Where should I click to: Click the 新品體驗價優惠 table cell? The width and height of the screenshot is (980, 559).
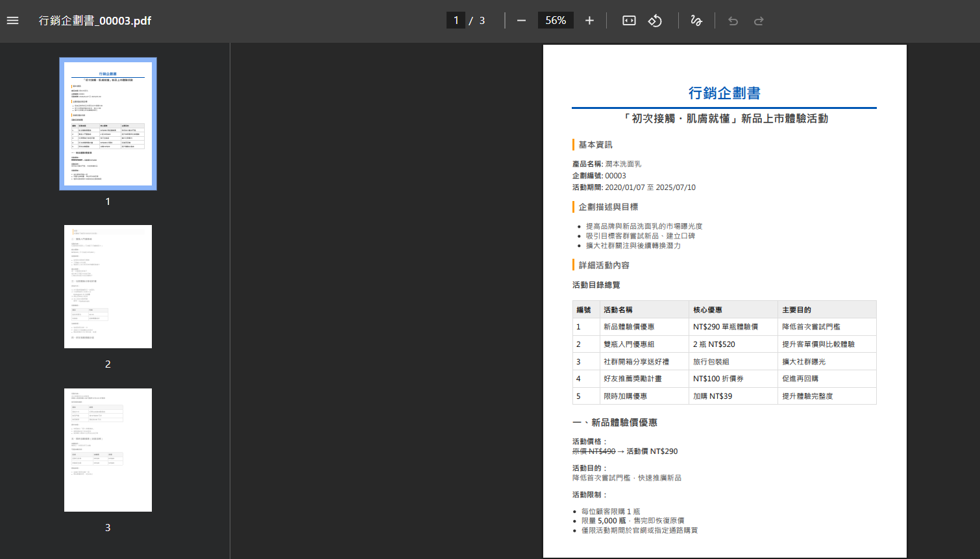[x=629, y=327]
